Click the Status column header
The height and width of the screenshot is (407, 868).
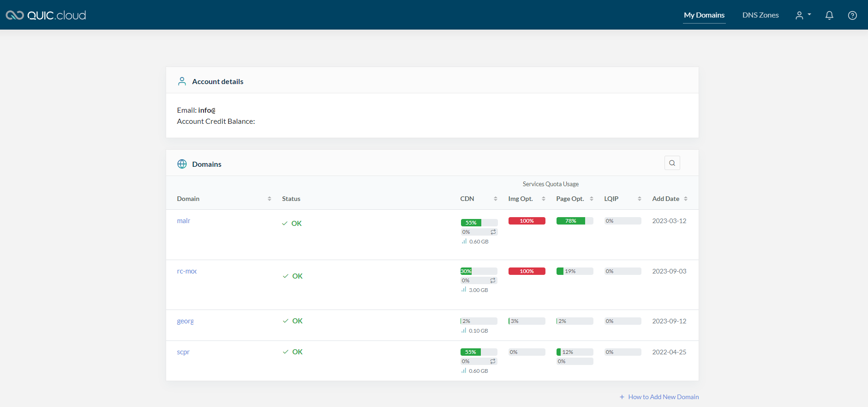point(291,199)
